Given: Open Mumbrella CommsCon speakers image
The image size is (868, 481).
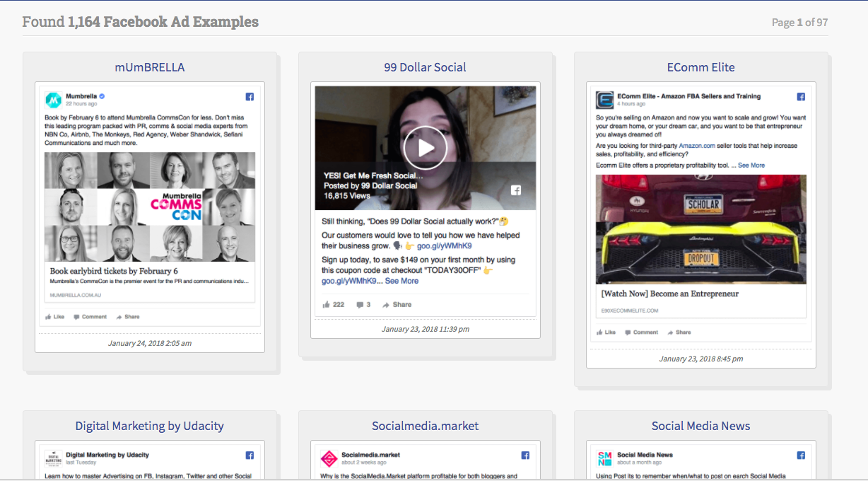Looking at the screenshot, I should [150, 206].
